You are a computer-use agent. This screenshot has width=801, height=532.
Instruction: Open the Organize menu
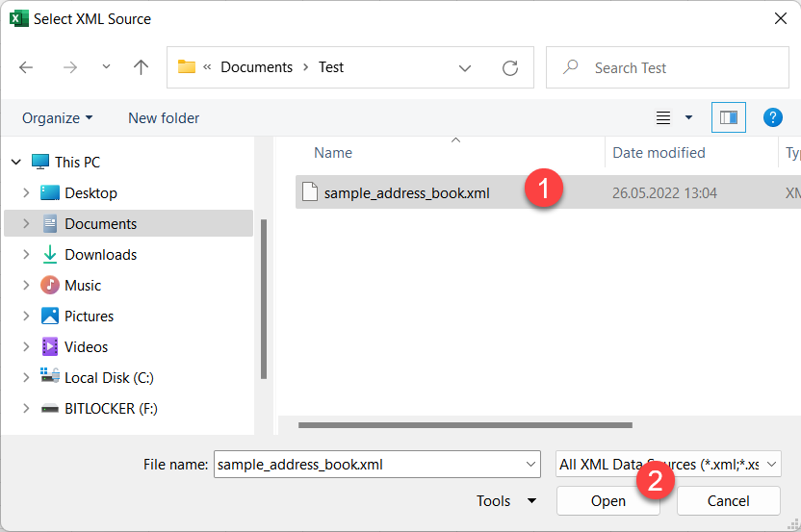coord(58,117)
